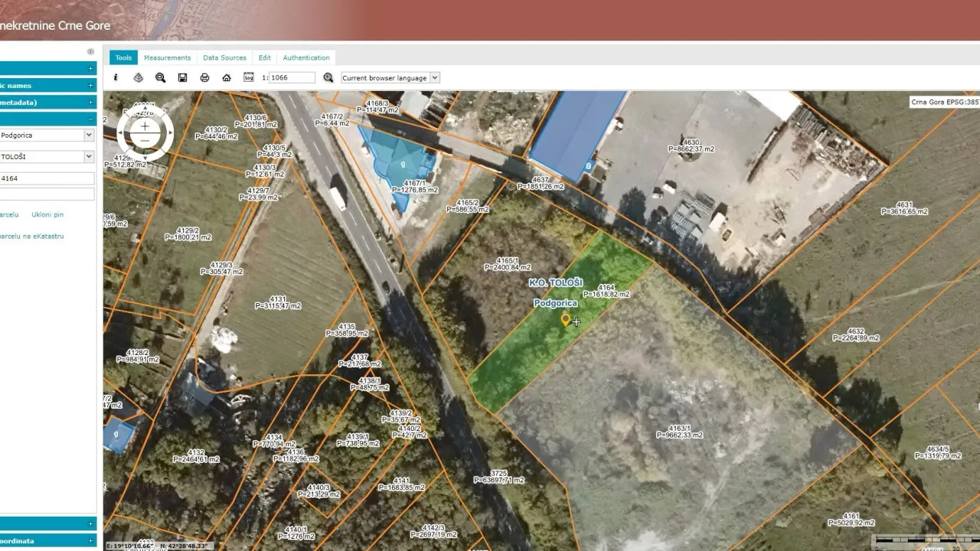Click parcel label 4167/1 P=1276,85 m2

click(x=415, y=187)
